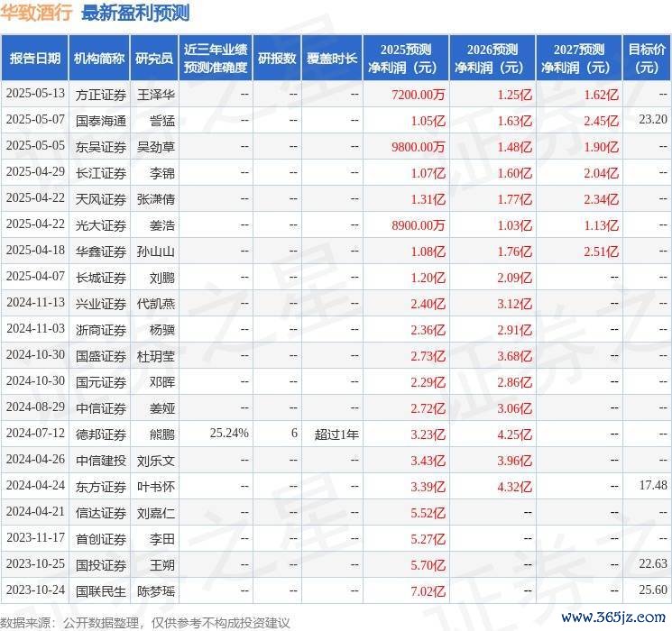Screen dimensions: 672x631
Task: Select analyst name 王泽华
Action: [x=156, y=95]
